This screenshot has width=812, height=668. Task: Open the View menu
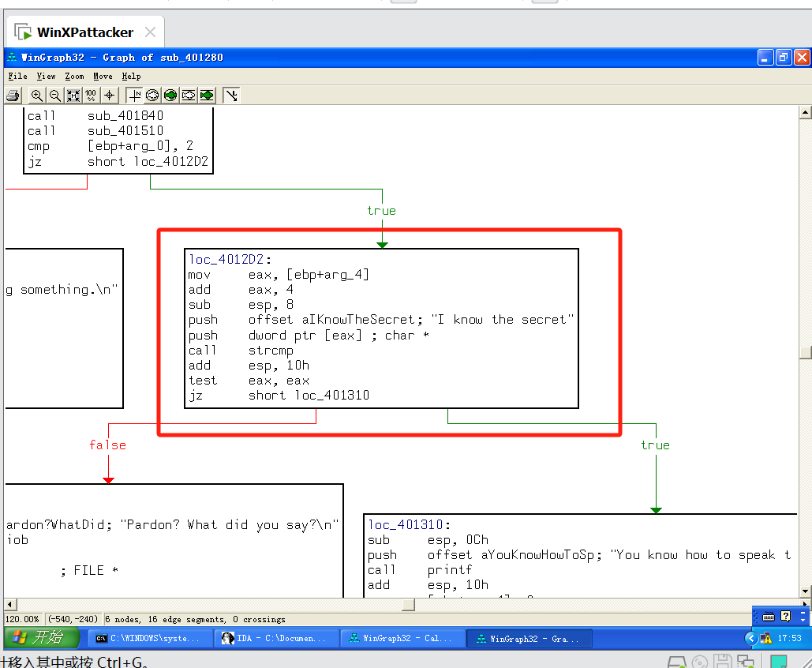click(x=46, y=76)
